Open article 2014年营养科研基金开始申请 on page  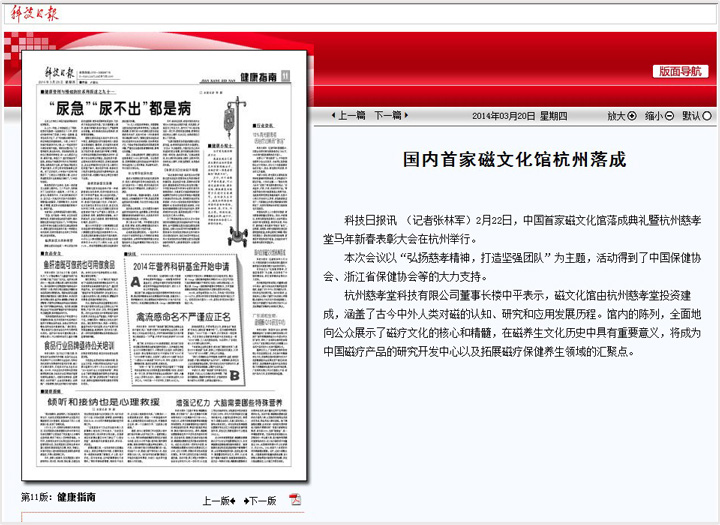tap(181, 266)
